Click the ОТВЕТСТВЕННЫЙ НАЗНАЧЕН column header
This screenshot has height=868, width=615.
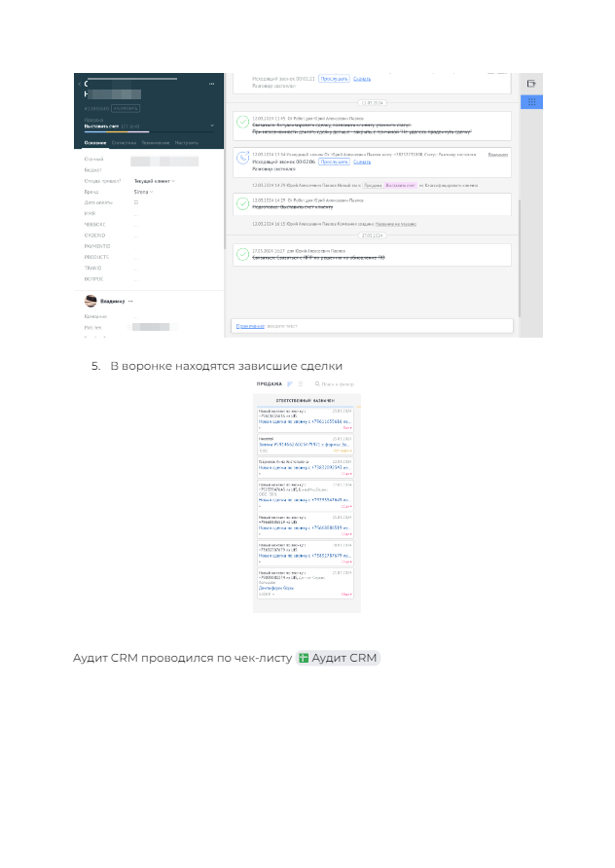[305, 400]
